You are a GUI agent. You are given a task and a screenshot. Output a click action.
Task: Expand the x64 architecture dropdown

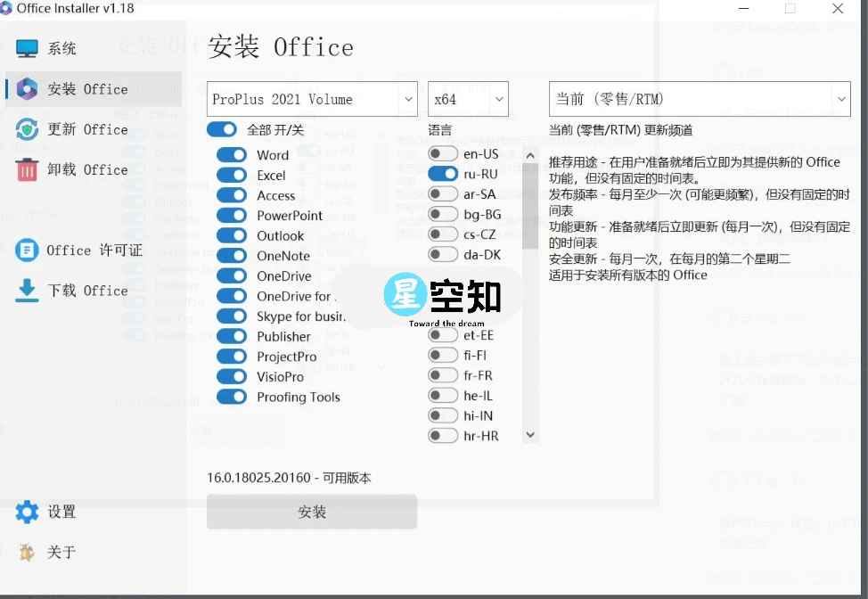tap(468, 99)
